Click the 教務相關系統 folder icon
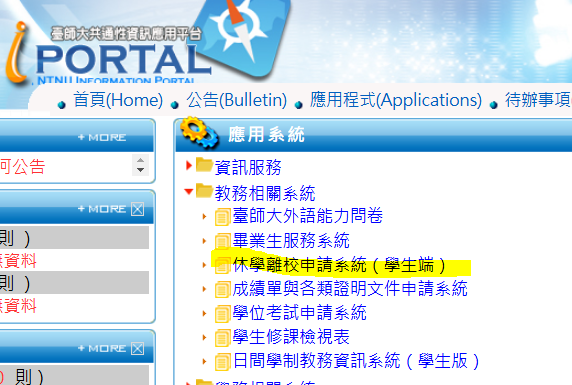Screen dimensions: 572x385 (204, 190)
